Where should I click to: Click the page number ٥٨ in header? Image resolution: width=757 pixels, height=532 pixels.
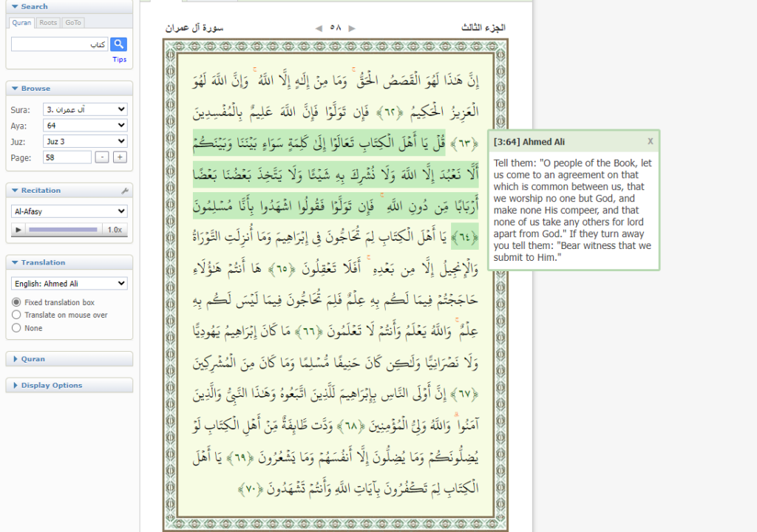[336, 27]
